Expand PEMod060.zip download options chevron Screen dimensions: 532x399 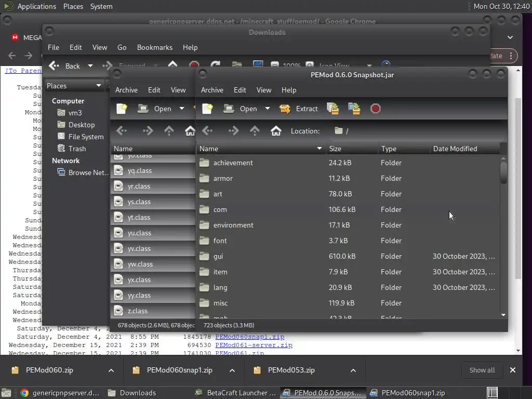[111, 370]
